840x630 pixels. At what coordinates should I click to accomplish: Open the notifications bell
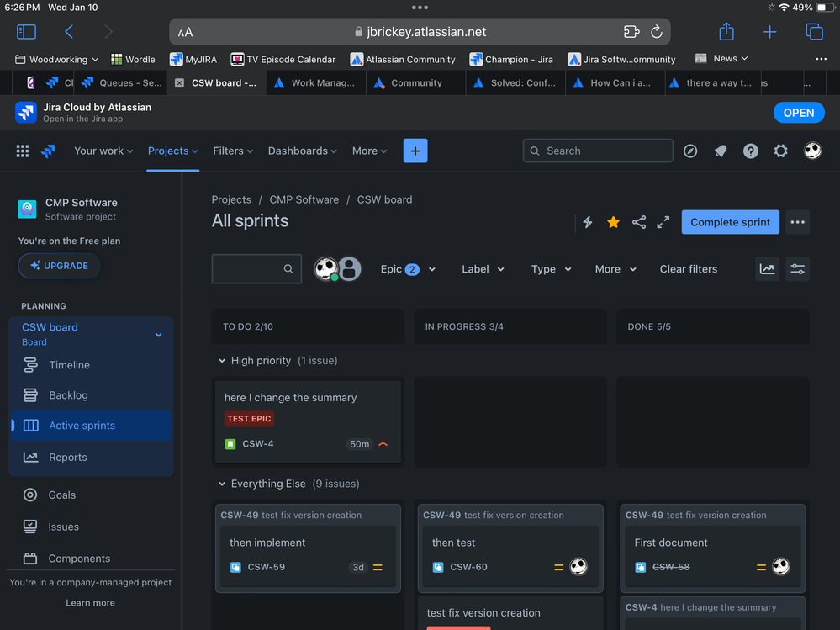721,151
